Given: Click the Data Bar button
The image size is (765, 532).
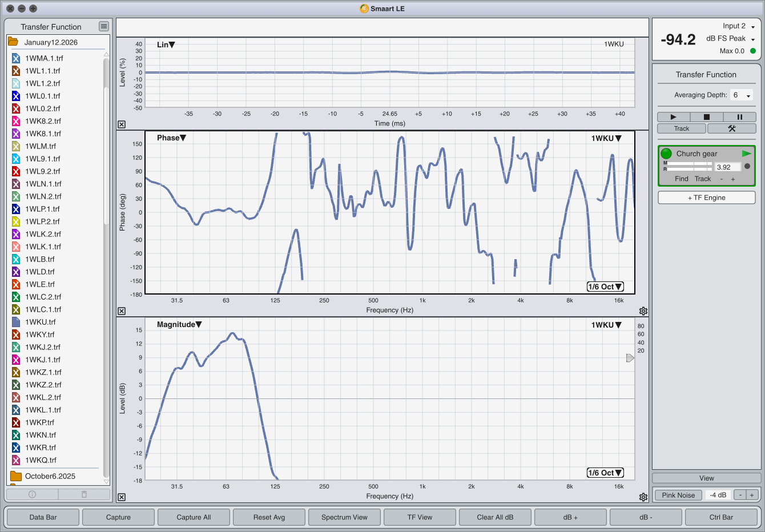Looking at the screenshot, I should click(43, 517).
